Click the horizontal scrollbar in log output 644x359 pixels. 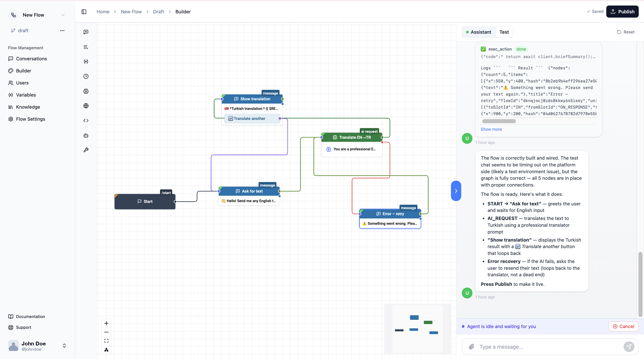pos(499,121)
